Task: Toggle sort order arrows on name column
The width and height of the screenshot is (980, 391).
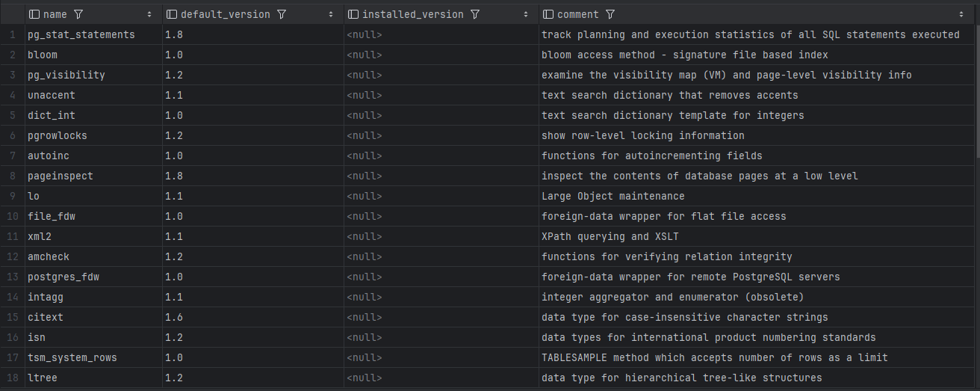Action: pos(149,14)
